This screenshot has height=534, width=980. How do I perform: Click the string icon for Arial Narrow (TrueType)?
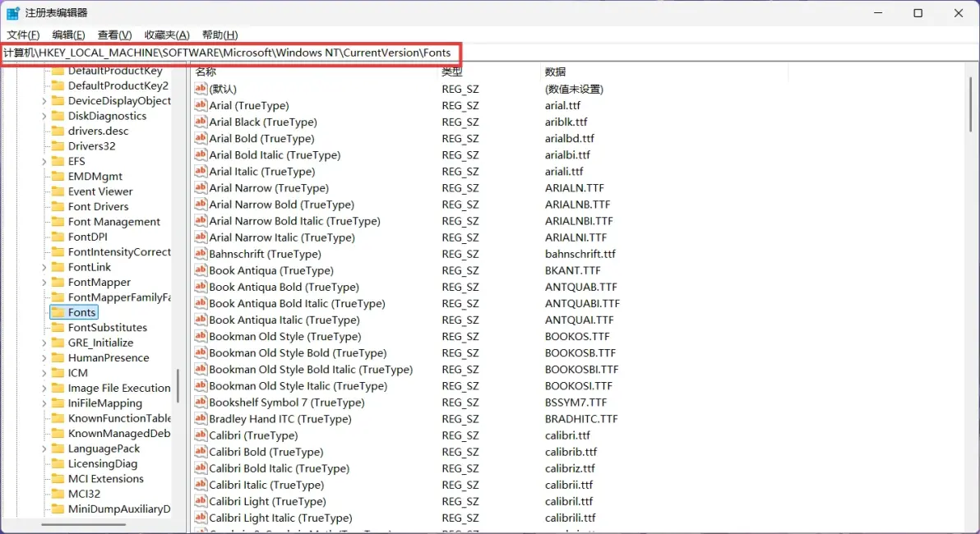201,187
